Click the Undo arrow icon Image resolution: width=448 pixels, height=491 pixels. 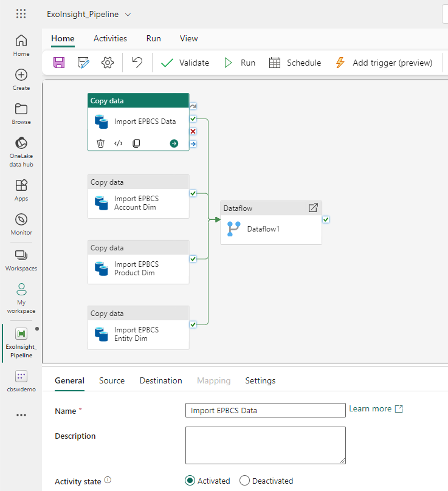[137, 63]
